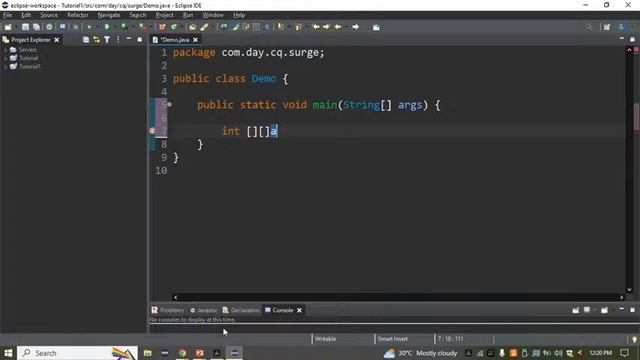This screenshot has height=360, width=640.
Task: Click the editor horizontal scrollbar
Action: (398, 297)
